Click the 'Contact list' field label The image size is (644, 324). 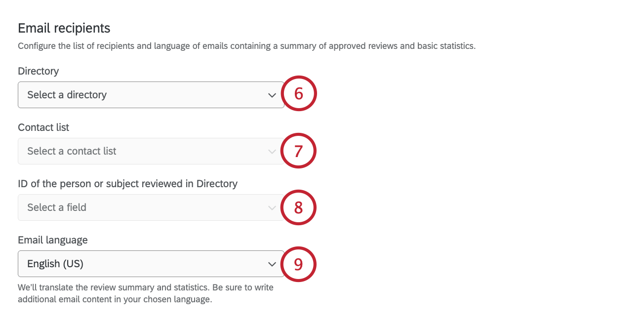pos(43,127)
